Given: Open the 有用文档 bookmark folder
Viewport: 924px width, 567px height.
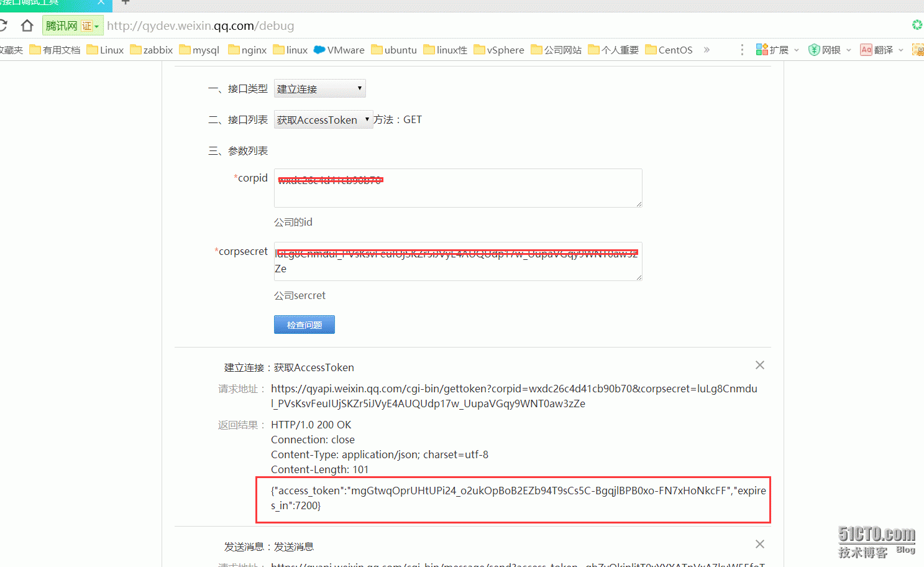Looking at the screenshot, I should 55,50.
